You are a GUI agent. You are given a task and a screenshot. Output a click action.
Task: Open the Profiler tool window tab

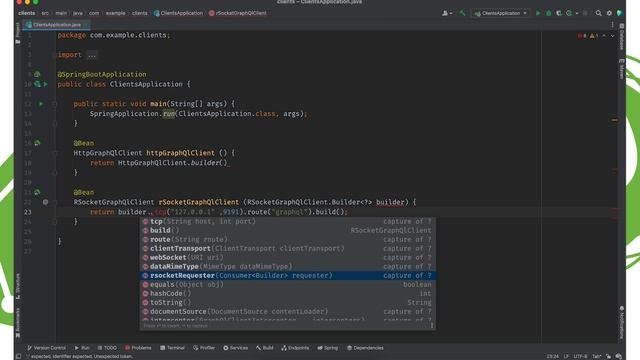(x=204, y=348)
